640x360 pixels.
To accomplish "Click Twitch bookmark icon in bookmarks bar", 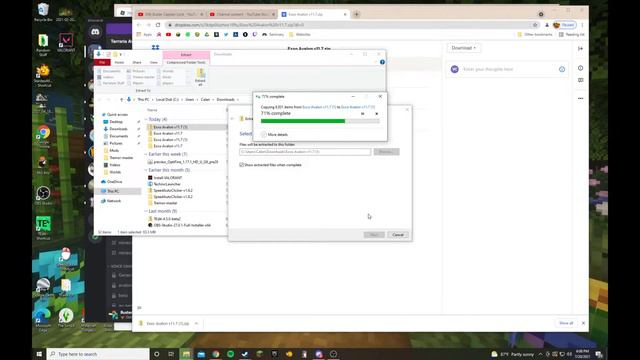I will point(255,35).
